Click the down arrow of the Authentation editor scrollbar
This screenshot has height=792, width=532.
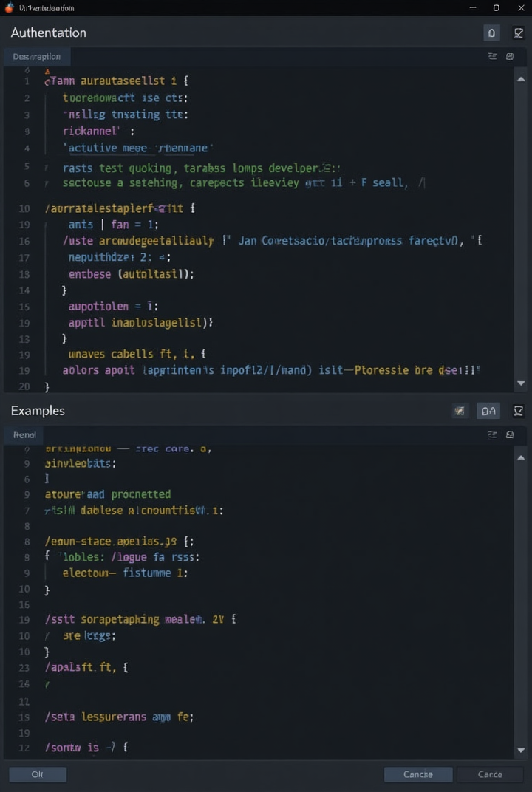point(522,383)
